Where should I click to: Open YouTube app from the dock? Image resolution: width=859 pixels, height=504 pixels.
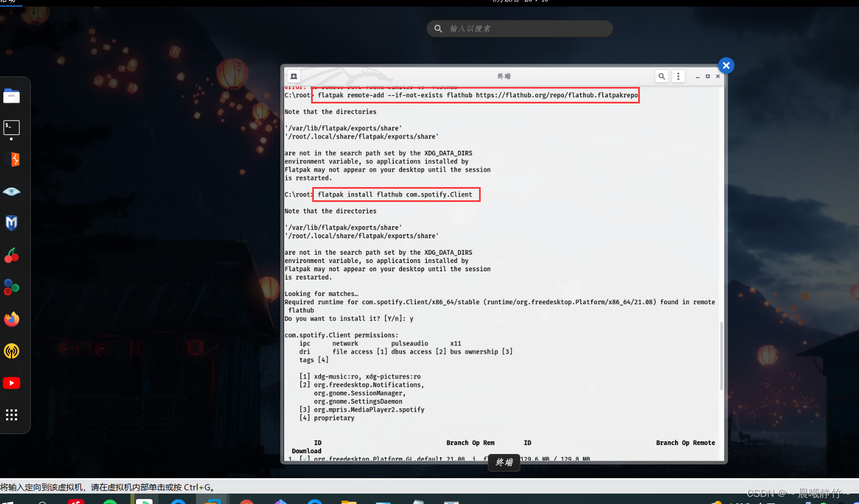(x=12, y=383)
